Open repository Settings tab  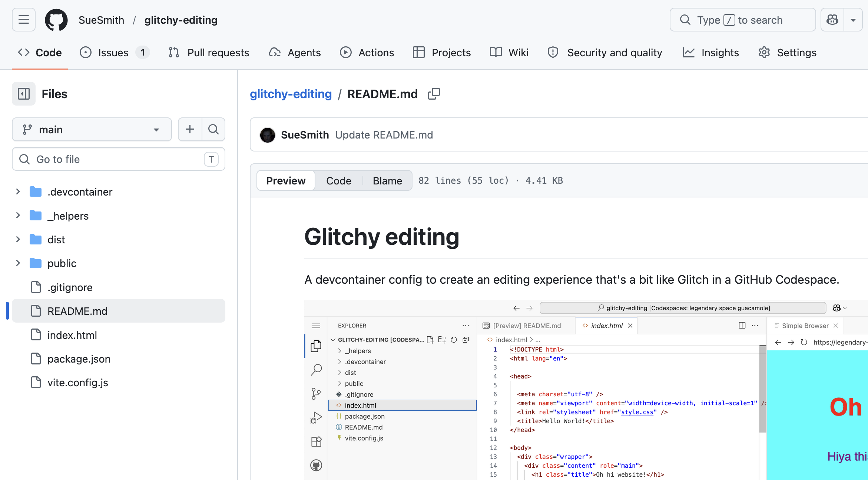pyautogui.click(x=787, y=53)
